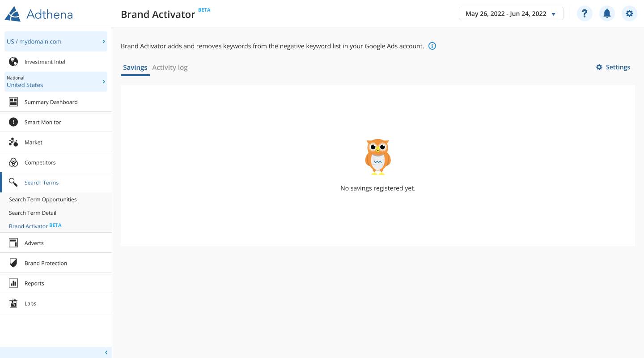The image size is (644, 358).
Task: Click the Smart Monitor alert icon
Action: (x=13, y=122)
